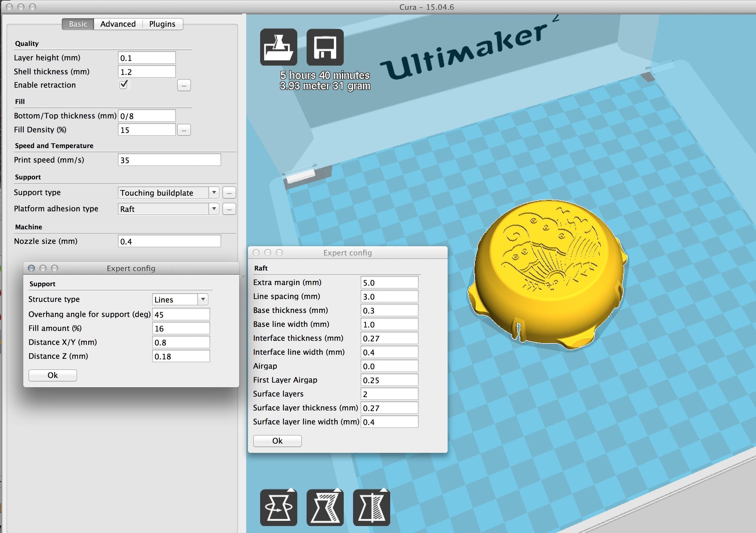Image resolution: width=756 pixels, height=533 pixels.
Task: Expand the Platform adhesion type dropdown
Action: click(x=214, y=209)
